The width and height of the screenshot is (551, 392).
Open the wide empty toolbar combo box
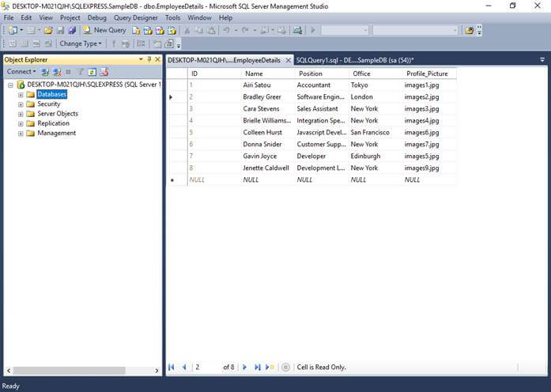(415, 31)
